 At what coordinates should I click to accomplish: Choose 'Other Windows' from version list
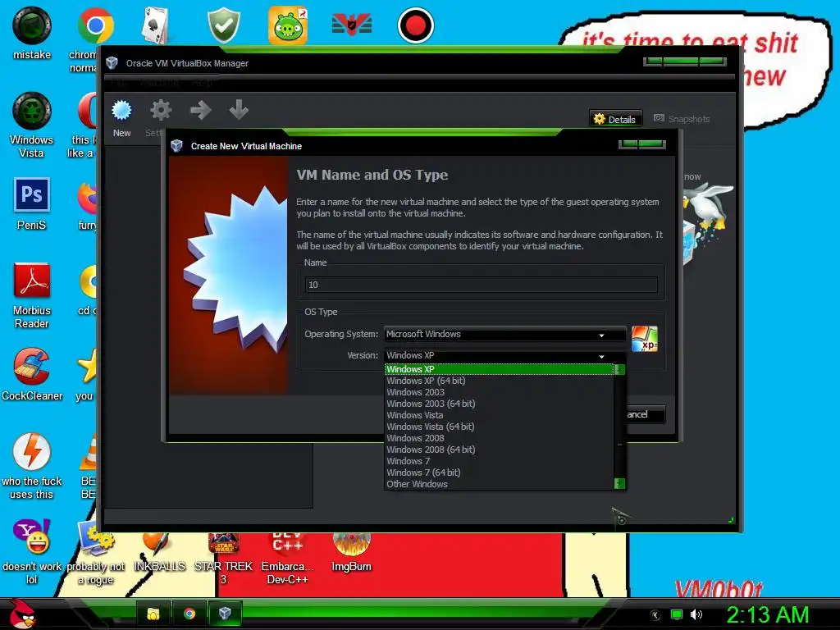[499, 484]
